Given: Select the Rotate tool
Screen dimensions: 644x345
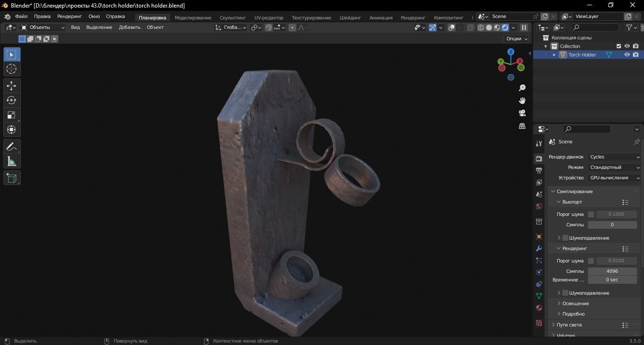Looking at the screenshot, I should [x=12, y=101].
